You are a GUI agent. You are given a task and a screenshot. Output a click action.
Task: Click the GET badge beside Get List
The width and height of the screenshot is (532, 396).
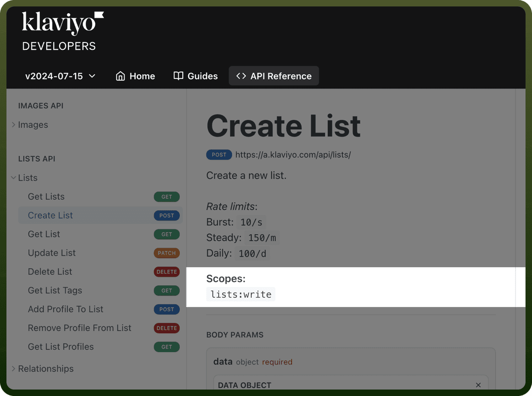[x=166, y=234]
